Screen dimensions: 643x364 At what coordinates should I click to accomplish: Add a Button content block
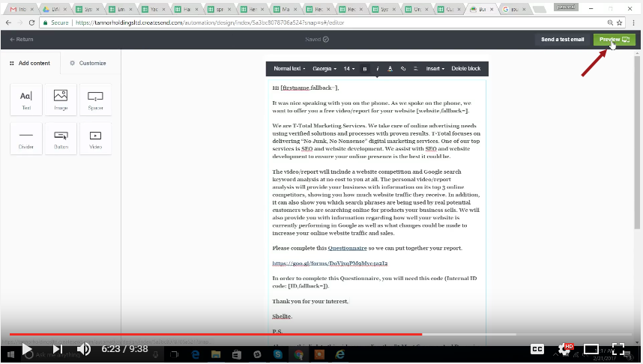[61, 139]
